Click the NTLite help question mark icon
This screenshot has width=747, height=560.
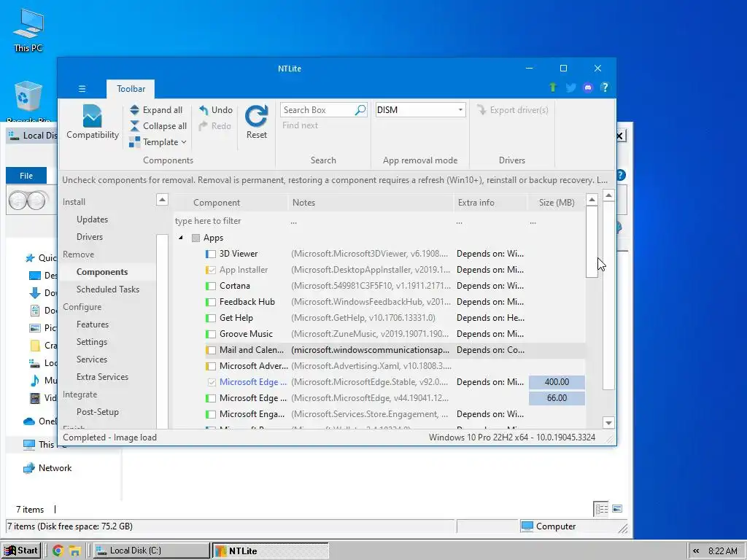[605, 87]
